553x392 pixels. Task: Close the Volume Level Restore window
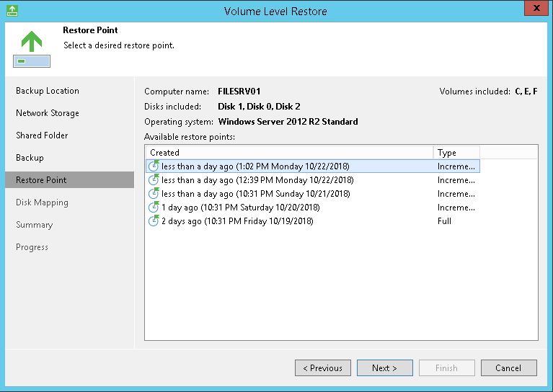[536, 8]
